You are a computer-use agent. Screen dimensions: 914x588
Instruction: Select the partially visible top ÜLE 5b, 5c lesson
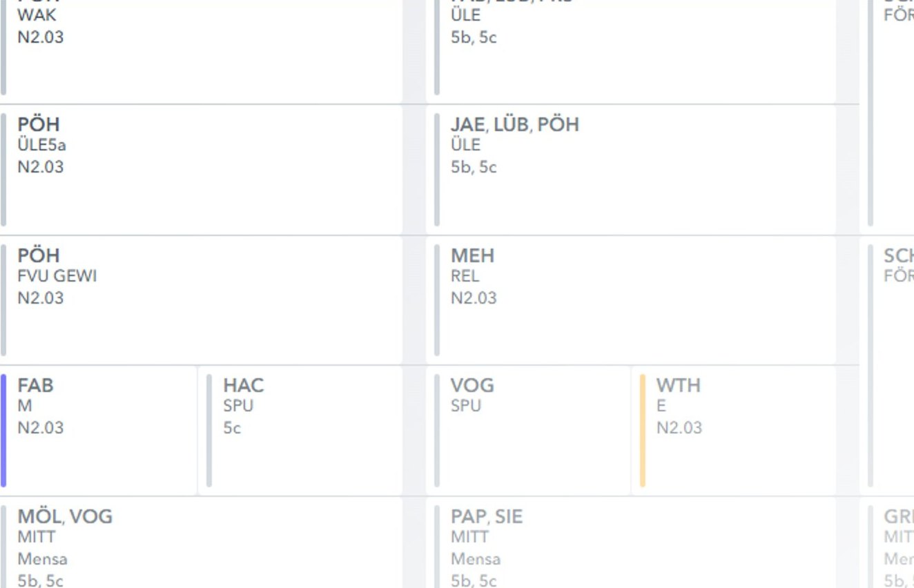(x=632, y=48)
